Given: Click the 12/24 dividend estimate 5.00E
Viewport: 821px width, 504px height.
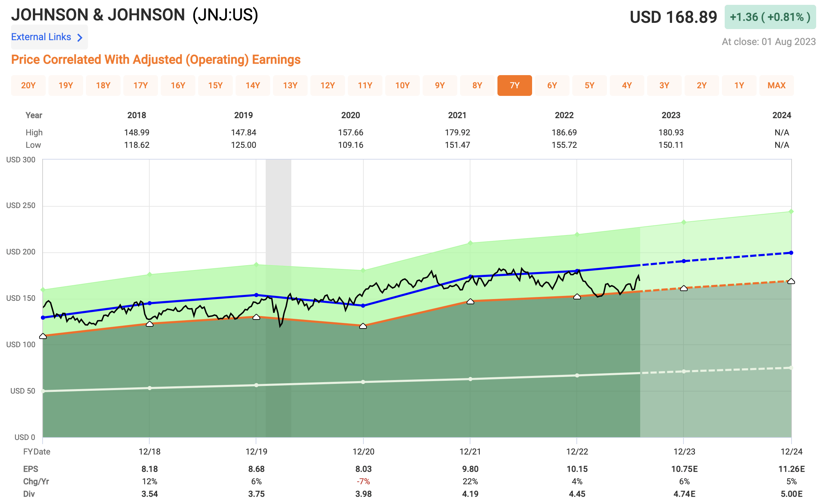Looking at the screenshot, I should [792, 494].
